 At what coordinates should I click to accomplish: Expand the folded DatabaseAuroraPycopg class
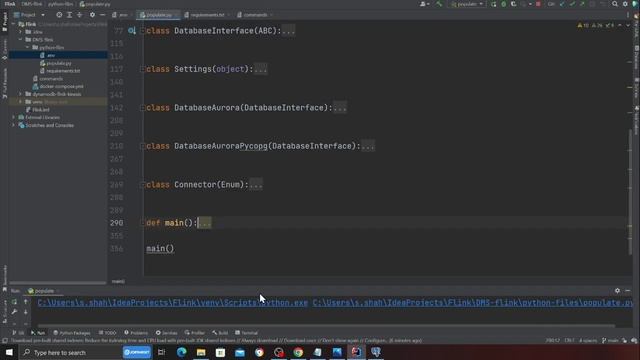point(368,146)
